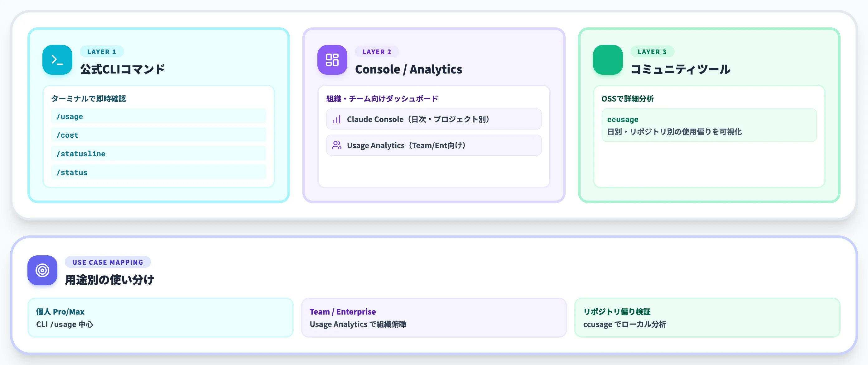Select the /statusline command row

click(x=158, y=154)
